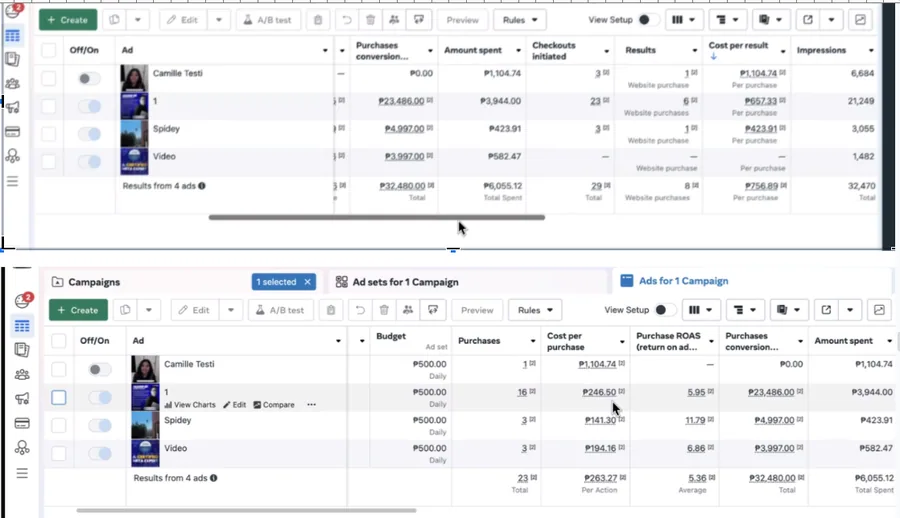Click the Export icon in the lower toolbar
The width and height of the screenshot is (900, 518).
pos(826,310)
